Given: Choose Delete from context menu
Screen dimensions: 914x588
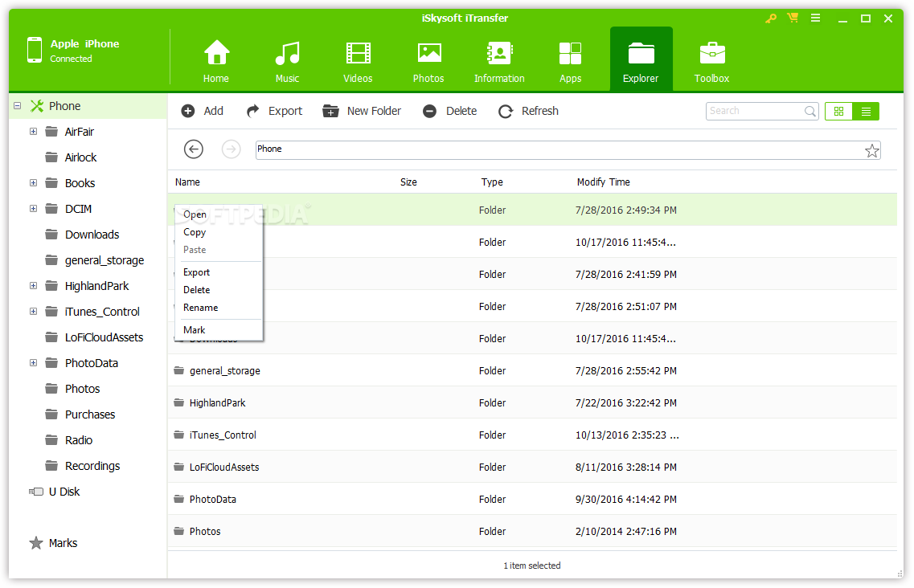Looking at the screenshot, I should coord(219,290).
